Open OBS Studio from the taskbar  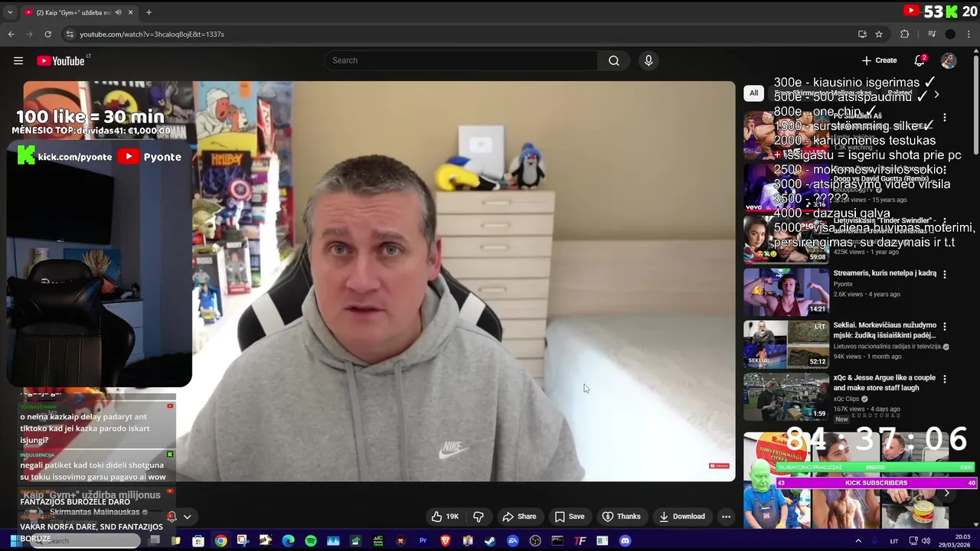coord(535,541)
